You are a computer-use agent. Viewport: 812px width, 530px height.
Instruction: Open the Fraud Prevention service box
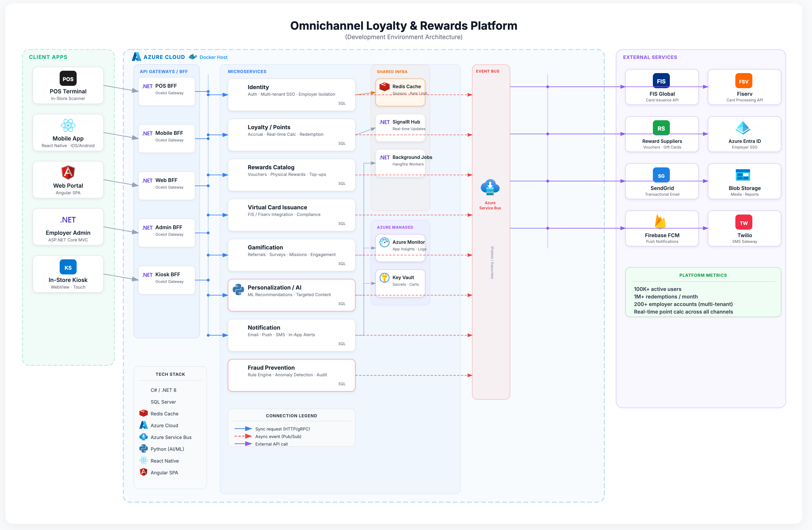point(291,375)
